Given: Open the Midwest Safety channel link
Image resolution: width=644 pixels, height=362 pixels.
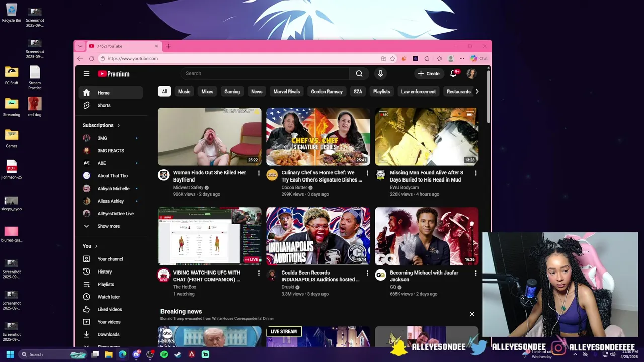Looking at the screenshot, I should pos(188,187).
